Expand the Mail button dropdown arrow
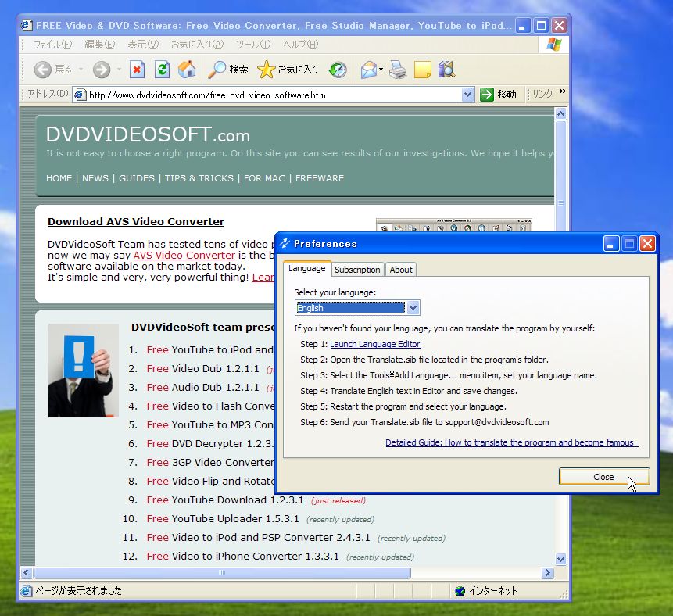 pyautogui.click(x=381, y=70)
